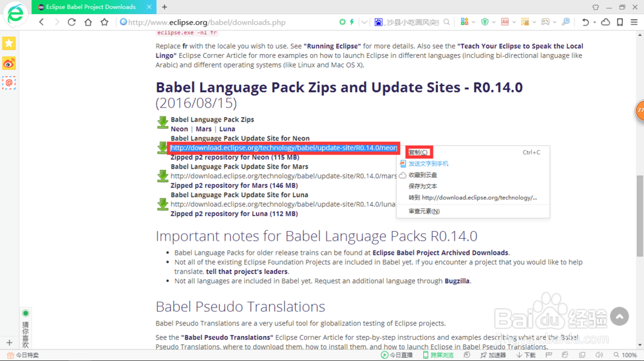644x361 pixels.
Task: Click the green lightning speed-mode icon
Action: point(352,22)
